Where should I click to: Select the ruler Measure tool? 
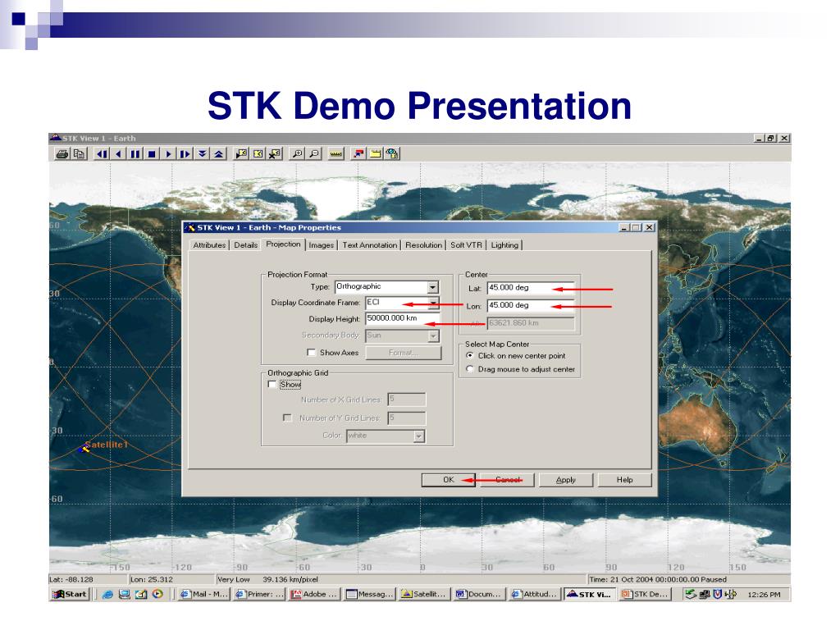[336, 154]
